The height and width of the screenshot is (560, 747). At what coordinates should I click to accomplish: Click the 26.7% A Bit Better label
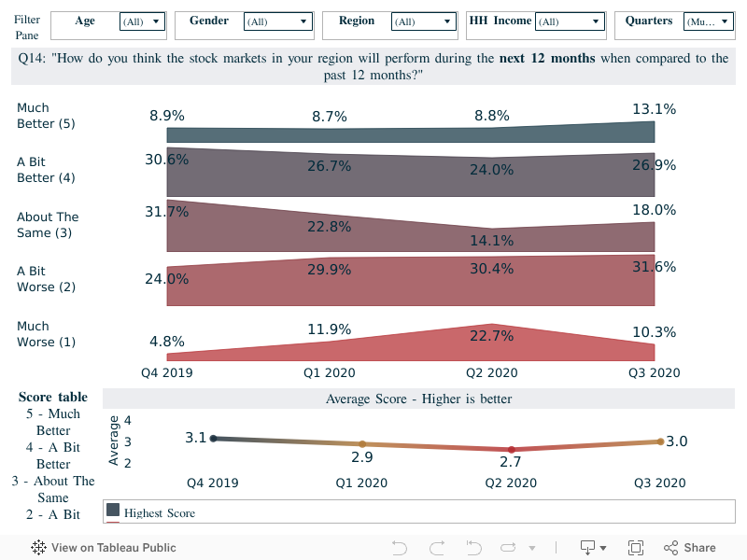[330, 166]
